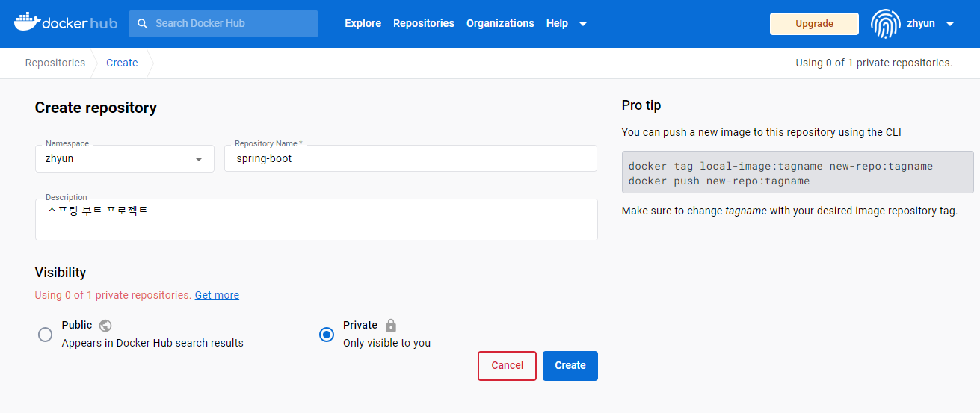Click the Repository Name field with spring-boot
Screen dimensions: 980x413
[x=410, y=158]
